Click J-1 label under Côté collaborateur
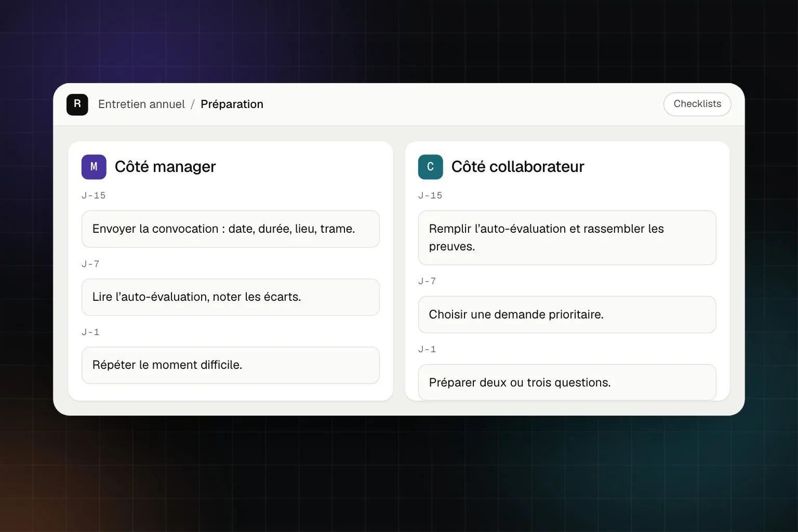 click(x=427, y=349)
